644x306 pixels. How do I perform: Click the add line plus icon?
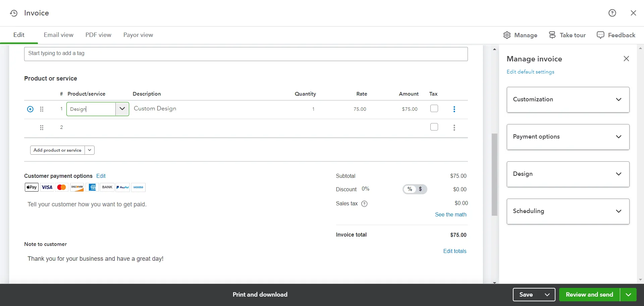click(x=30, y=109)
